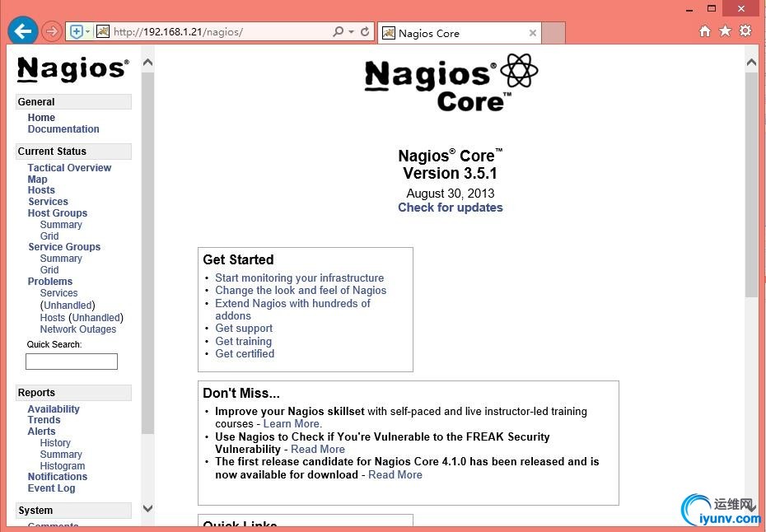The width and height of the screenshot is (766, 532).
Task: Open the Problems link
Action: pos(49,282)
